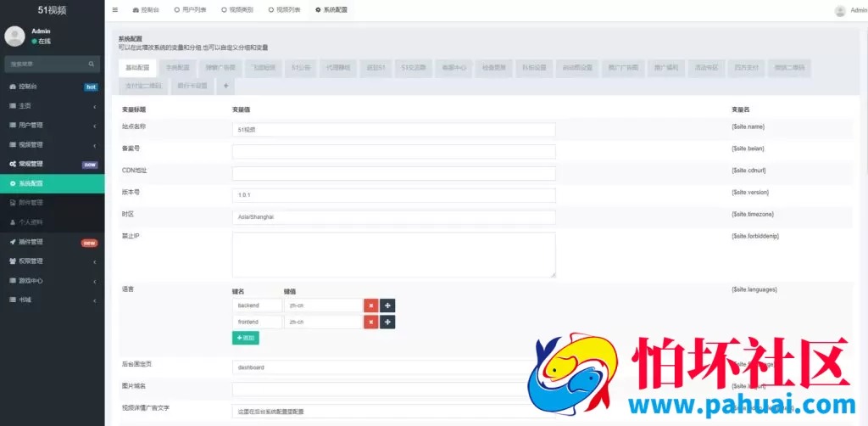
Task: Click the dashboard icon beside 控制台 in sidebar
Action: (x=13, y=87)
